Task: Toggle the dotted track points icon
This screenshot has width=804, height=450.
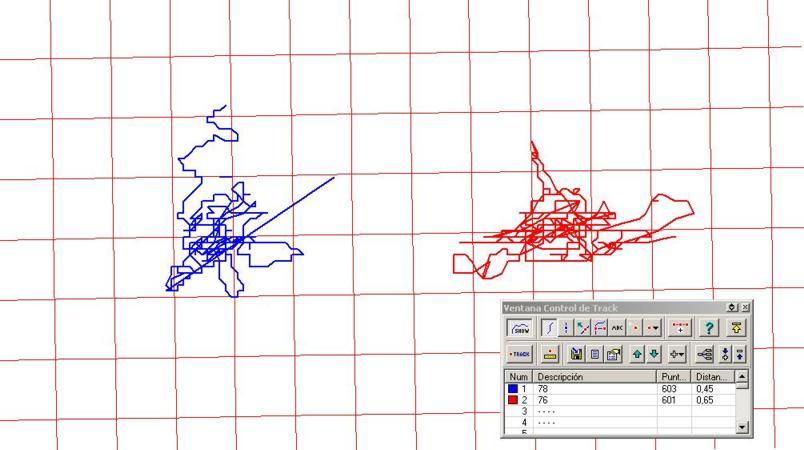Action: (566, 328)
